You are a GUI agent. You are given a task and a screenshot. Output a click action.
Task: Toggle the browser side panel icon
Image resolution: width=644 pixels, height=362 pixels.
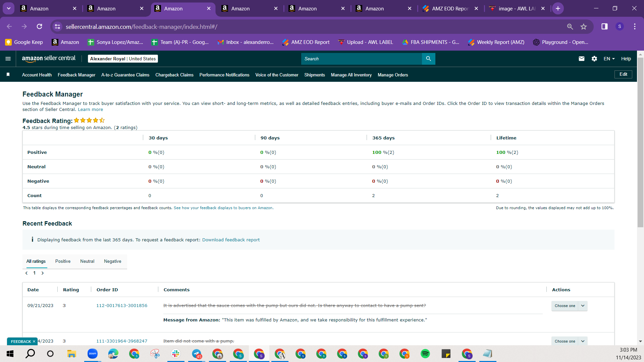click(604, 26)
